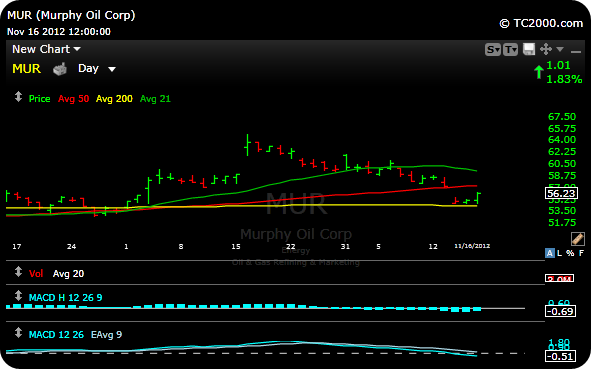
Task: Click the -0.69 MACD histogram value box
Action: coord(560,311)
